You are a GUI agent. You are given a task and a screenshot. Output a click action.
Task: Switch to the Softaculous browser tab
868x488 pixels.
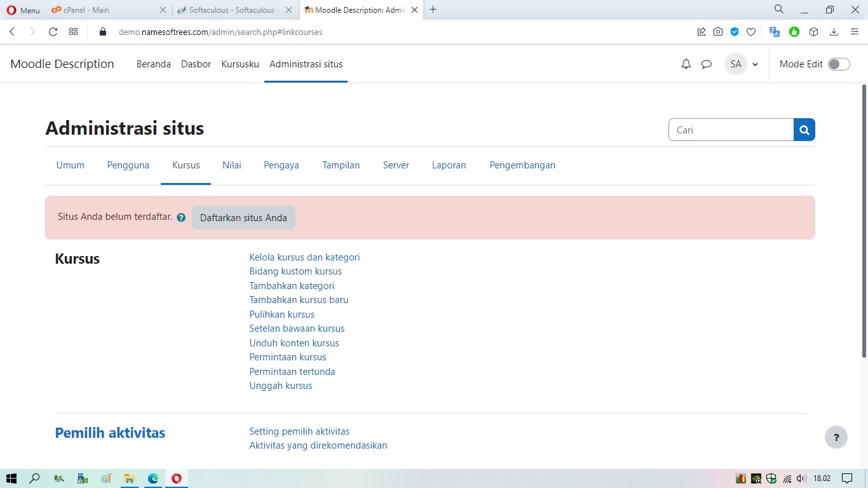click(x=235, y=10)
